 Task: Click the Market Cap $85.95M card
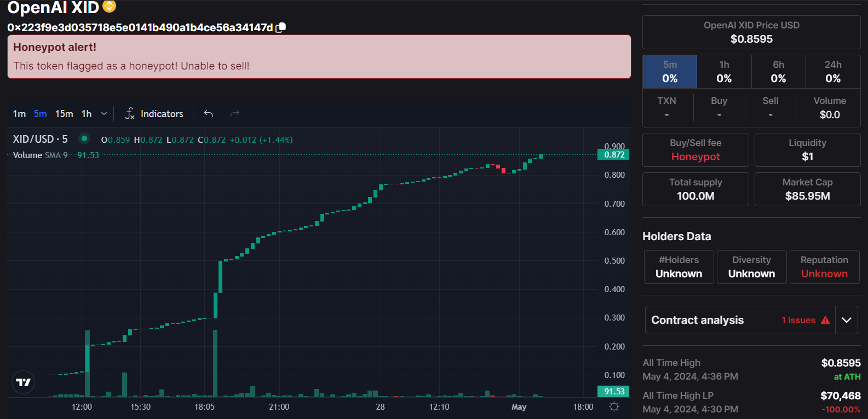807,189
